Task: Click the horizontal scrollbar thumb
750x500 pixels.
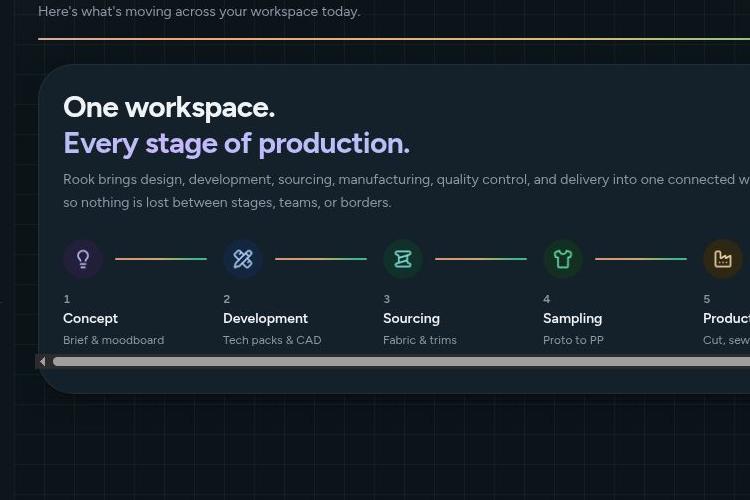Action: click(401, 362)
